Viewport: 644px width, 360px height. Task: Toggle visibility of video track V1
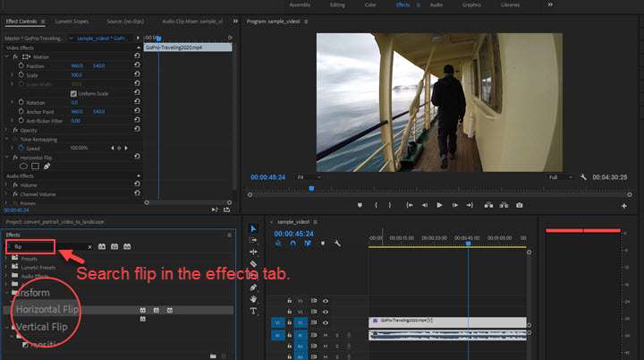[326, 321]
